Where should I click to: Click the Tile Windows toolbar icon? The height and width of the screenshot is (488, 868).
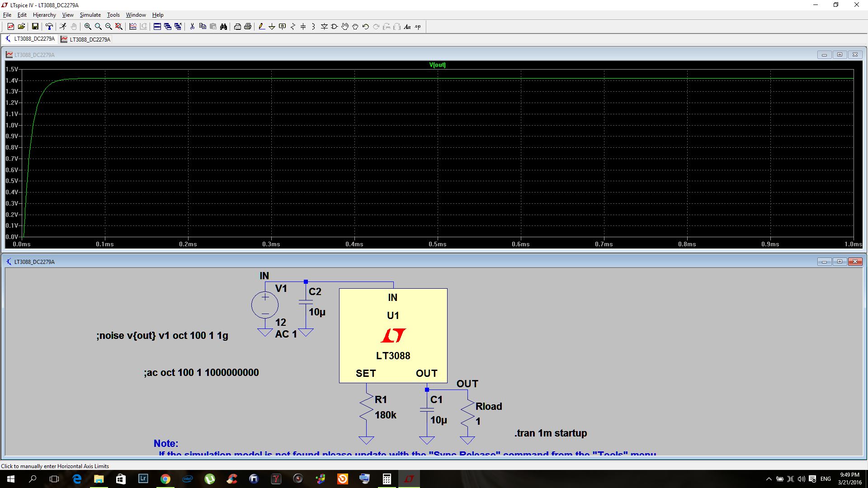click(x=157, y=27)
